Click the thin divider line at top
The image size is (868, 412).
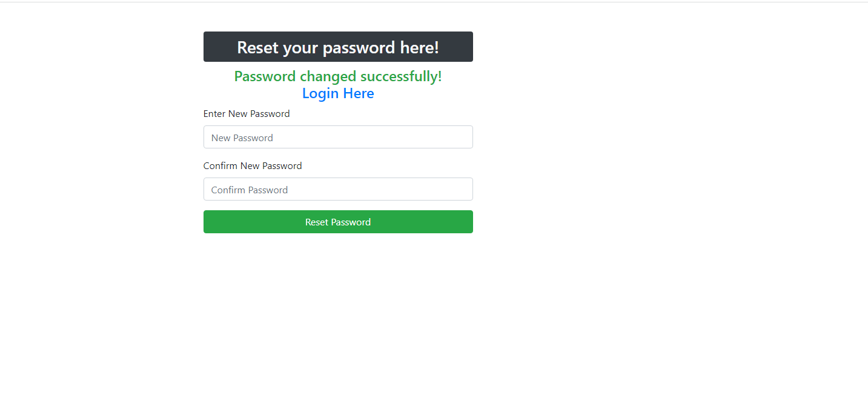[434, 2]
